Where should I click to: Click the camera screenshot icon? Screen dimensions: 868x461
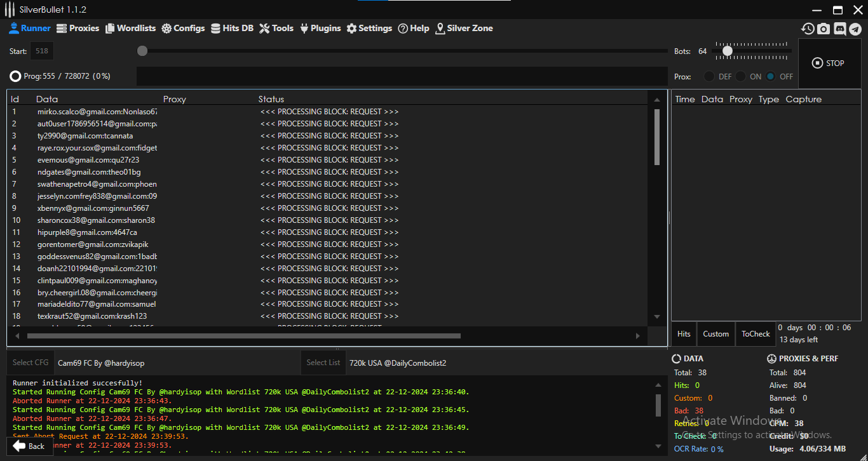coord(824,29)
